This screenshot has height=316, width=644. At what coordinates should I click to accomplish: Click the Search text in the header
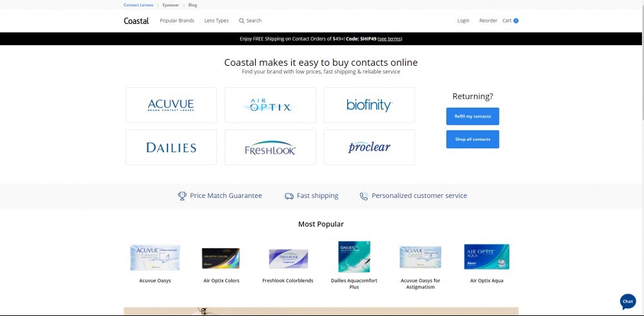[x=254, y=21]
